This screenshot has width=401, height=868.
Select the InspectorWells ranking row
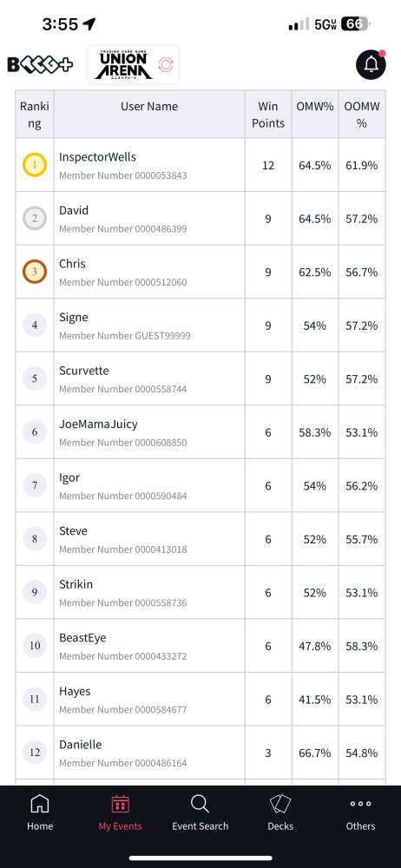point(200,165)
